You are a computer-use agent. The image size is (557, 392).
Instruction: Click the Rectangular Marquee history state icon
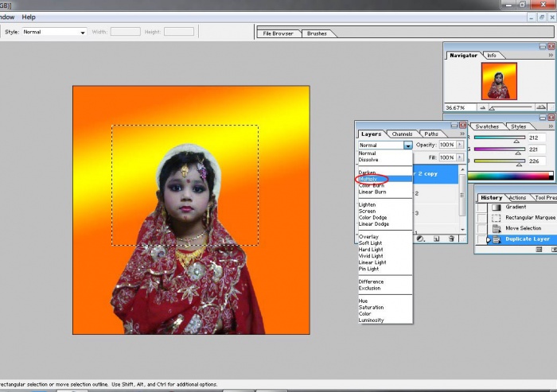(x=496, y=218)
